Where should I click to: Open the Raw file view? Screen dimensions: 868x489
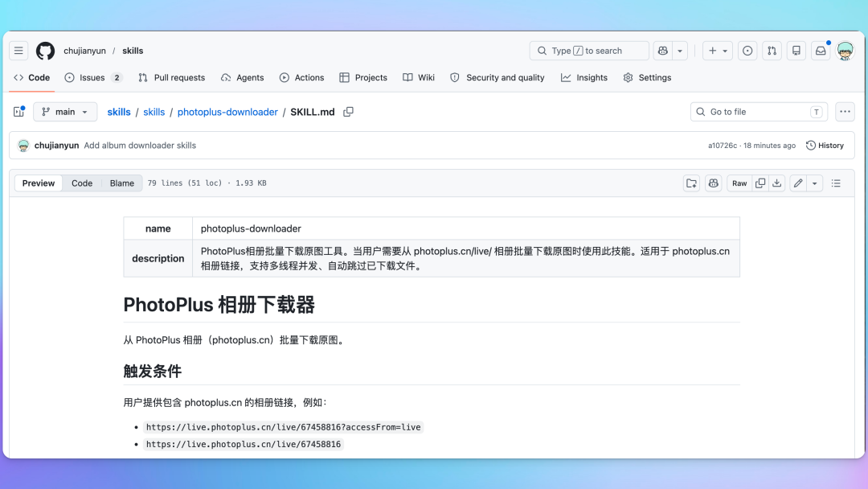739,183
